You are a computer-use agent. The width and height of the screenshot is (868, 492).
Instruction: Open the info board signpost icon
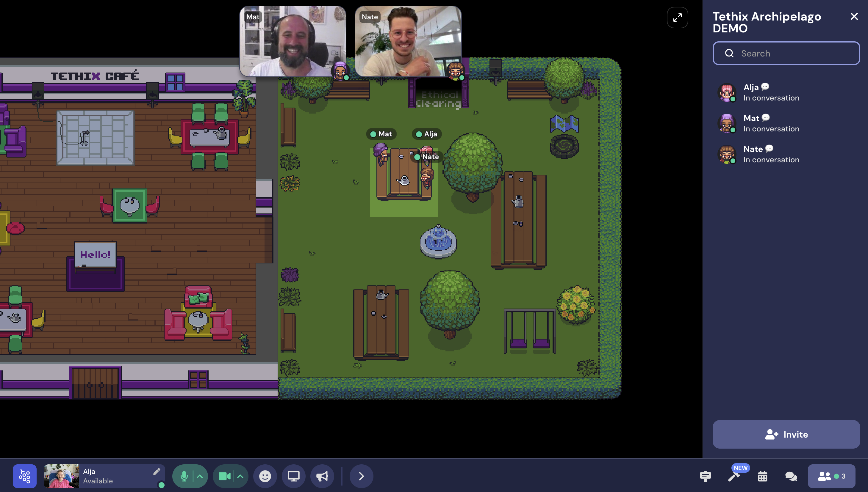coord(705,476)
